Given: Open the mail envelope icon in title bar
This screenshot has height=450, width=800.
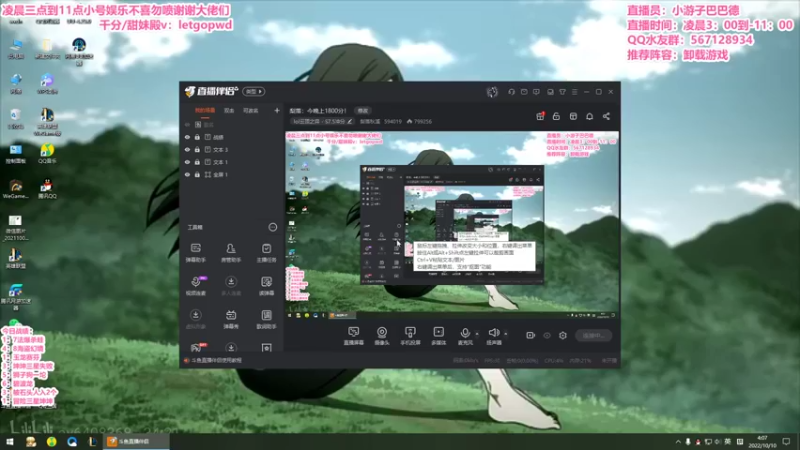Looking at the screenshot, I should 524,92.
